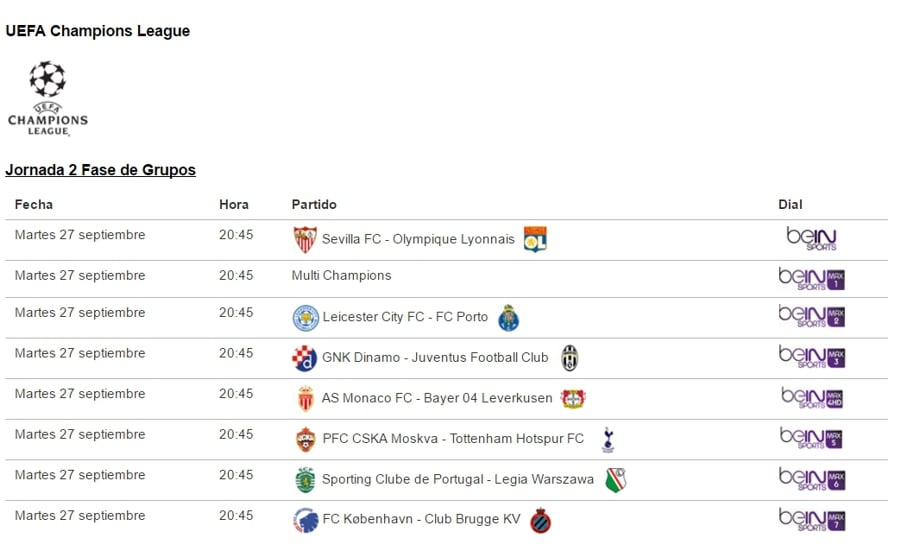
Task: Click the Tottenham Hotspur crest
Action: point(608,439)
